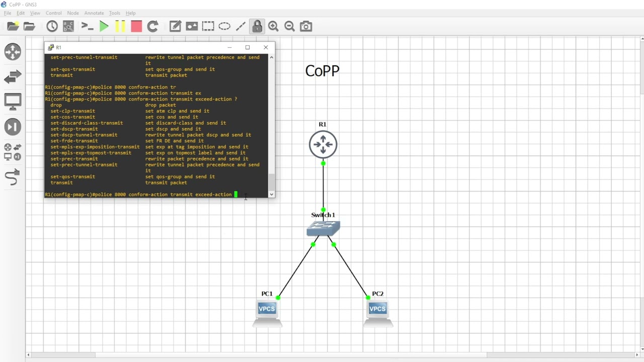Select the Insert picture tool

coord(192,26)
